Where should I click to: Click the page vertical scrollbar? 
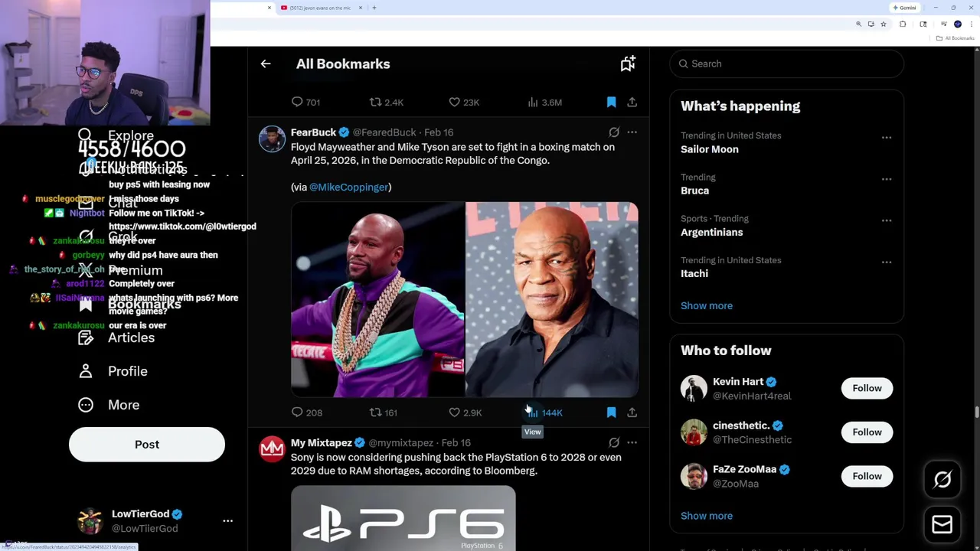(976, 412)
